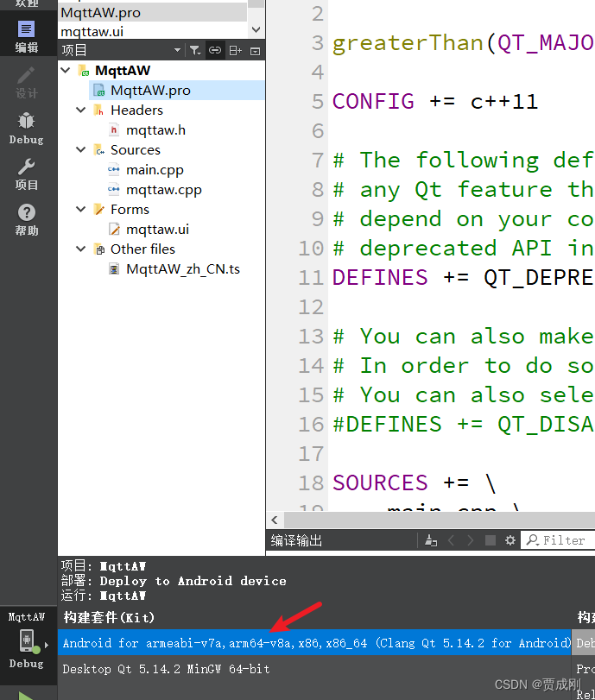Viewport: 595px width, 700px height.
Task: Collapse the Forms folder
Action: [x=81, y=209]
